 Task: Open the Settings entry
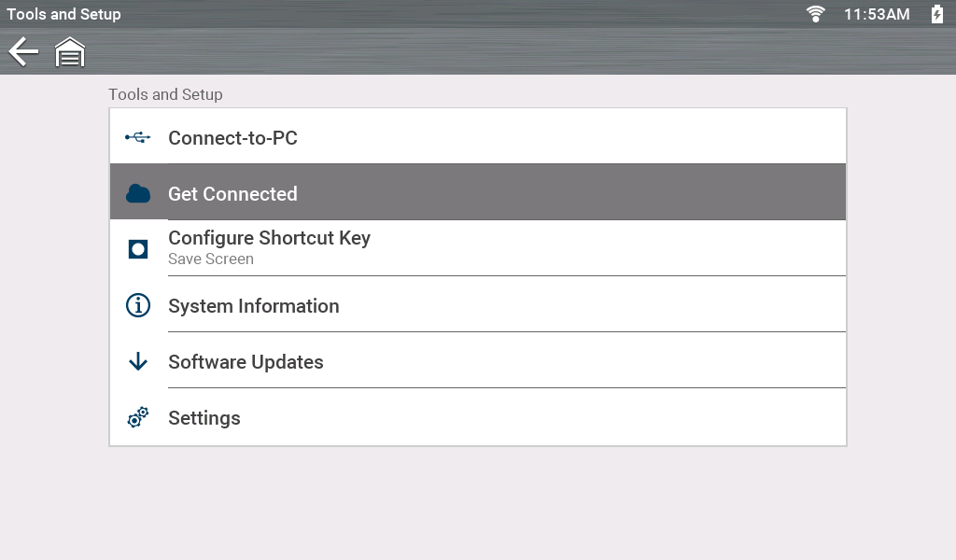pyautogui.click(x=204, y=418)
